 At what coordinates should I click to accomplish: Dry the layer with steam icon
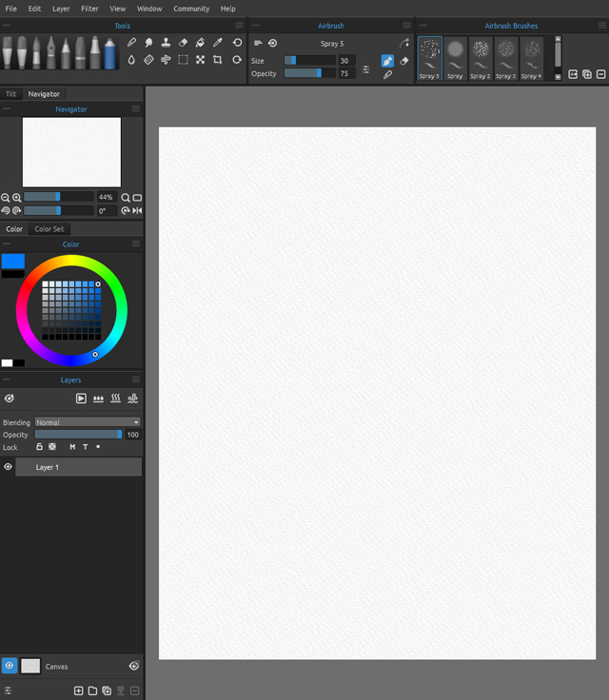tap(115, 399)
